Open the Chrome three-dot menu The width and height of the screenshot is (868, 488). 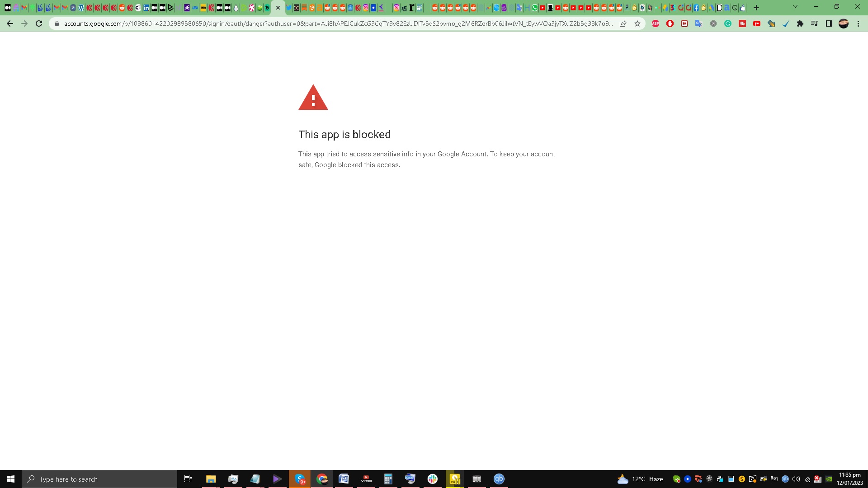point(858,23)
